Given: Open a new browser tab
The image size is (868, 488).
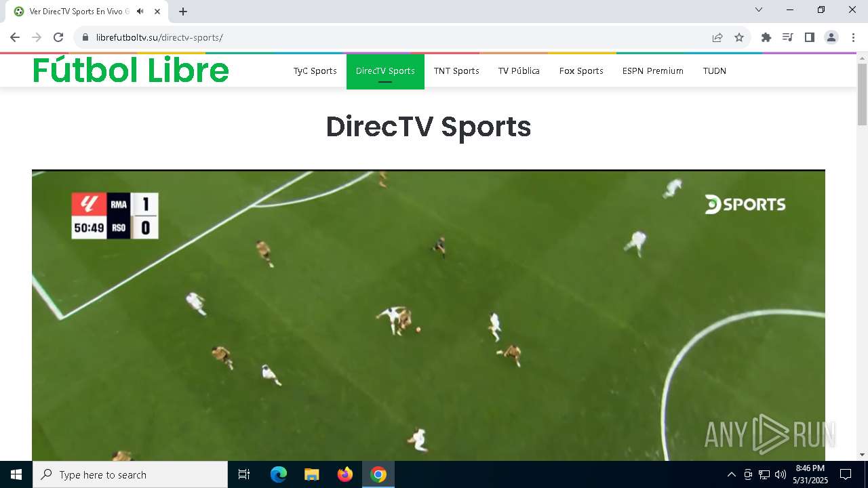Looking at the screenshot, I should [183, 12].
